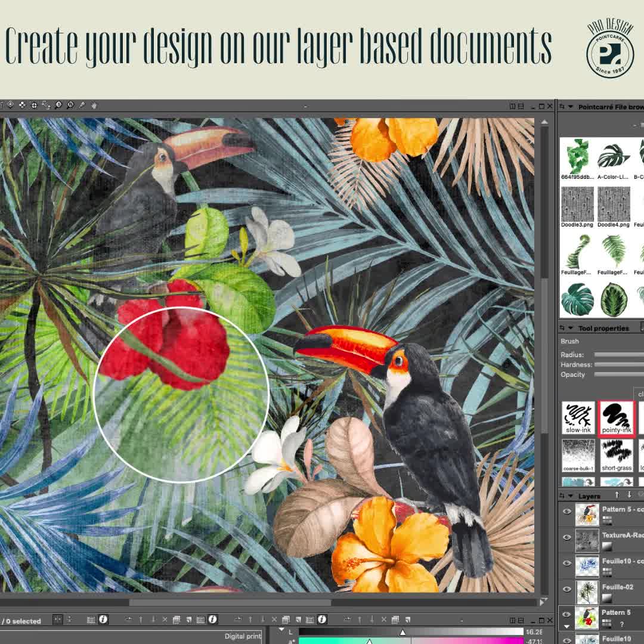644x644 pixels.
Task: Hide the Pattern 5 - co layer
Action: coord(567,512)
